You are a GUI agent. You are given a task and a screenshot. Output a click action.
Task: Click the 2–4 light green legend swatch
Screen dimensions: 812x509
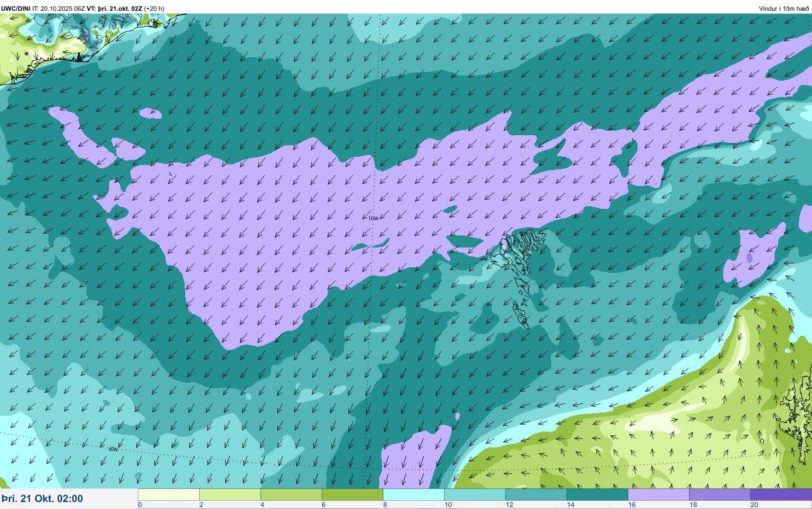(x=230, y=494)
